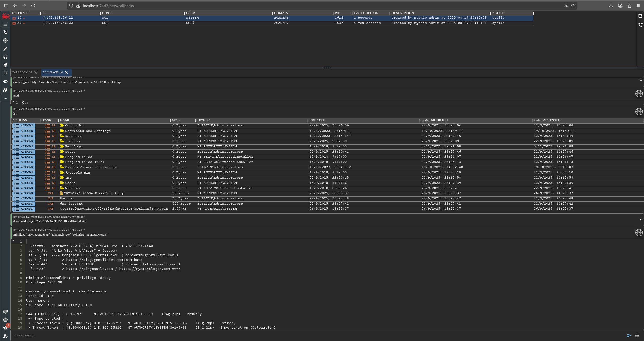
Task: Open the gear settings for mimikatz task
Action: click(x=639, y=233)
